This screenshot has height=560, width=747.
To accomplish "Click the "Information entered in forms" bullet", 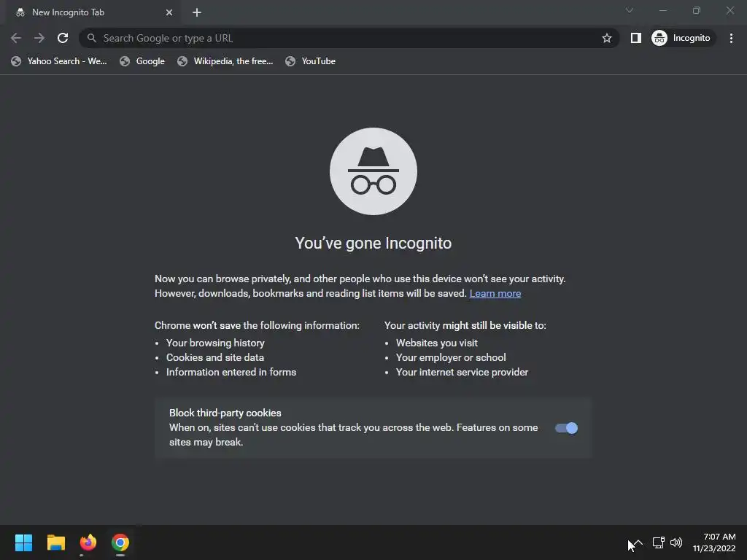I will pos(231,373).
